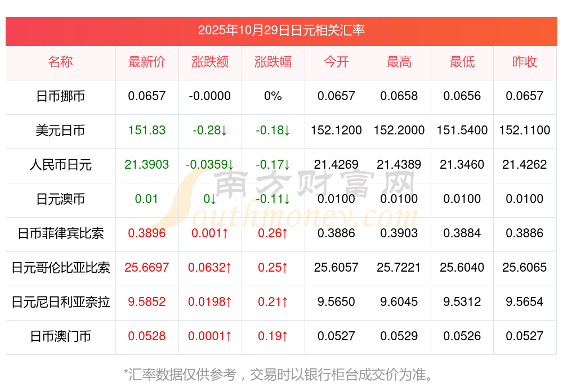563x392 pixels.
Task: Click percentage 0% in 日币挪币 row
Action: [x=273, y=96]
